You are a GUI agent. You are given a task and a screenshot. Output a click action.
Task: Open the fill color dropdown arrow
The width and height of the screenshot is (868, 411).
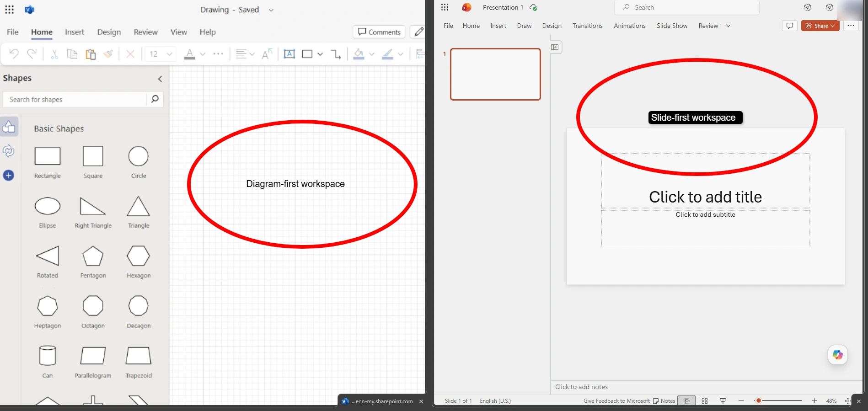point(372,54)
